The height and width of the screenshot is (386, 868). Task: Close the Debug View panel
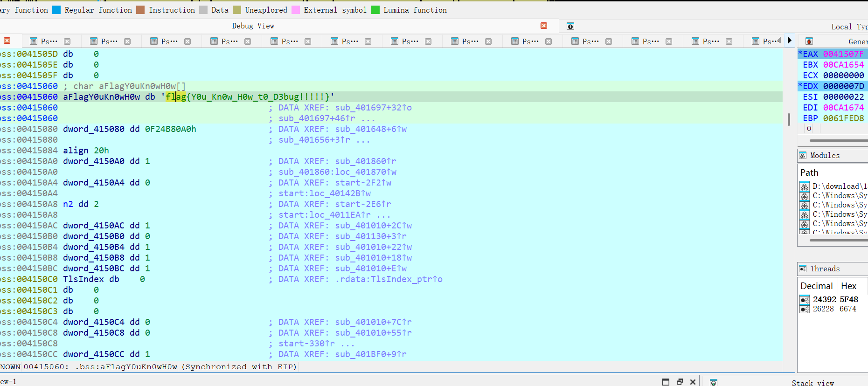(x=544, y=26)
